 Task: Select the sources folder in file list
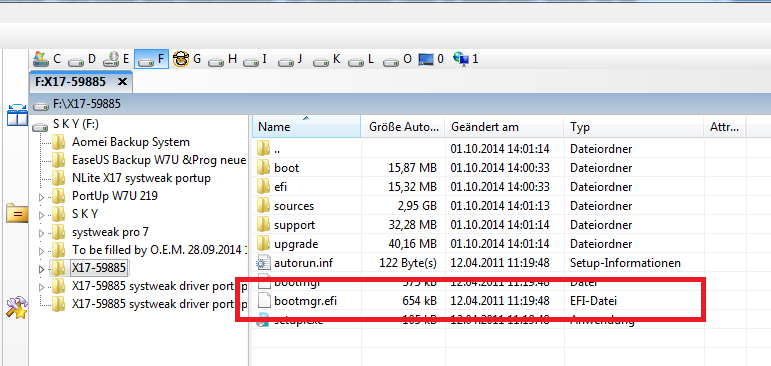point(499,206)
